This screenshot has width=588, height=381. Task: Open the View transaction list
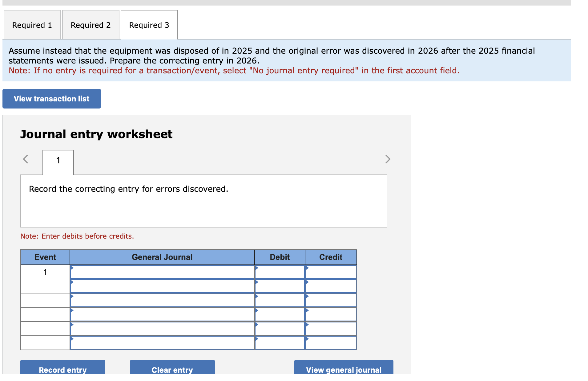[51, 98]
